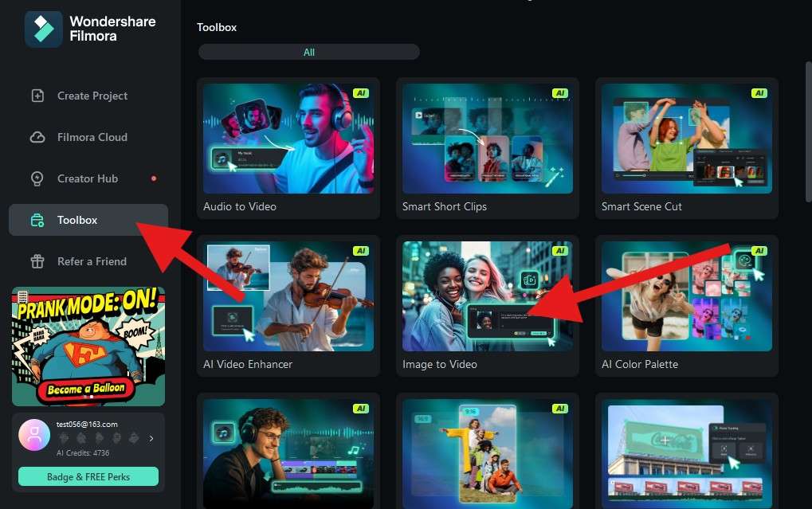
Task: Click the Badge & FREE Perks button
Action: [88, 477]
